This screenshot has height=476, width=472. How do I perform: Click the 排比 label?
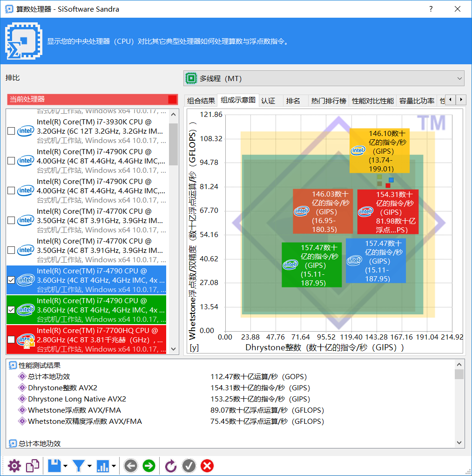(13, 78)
